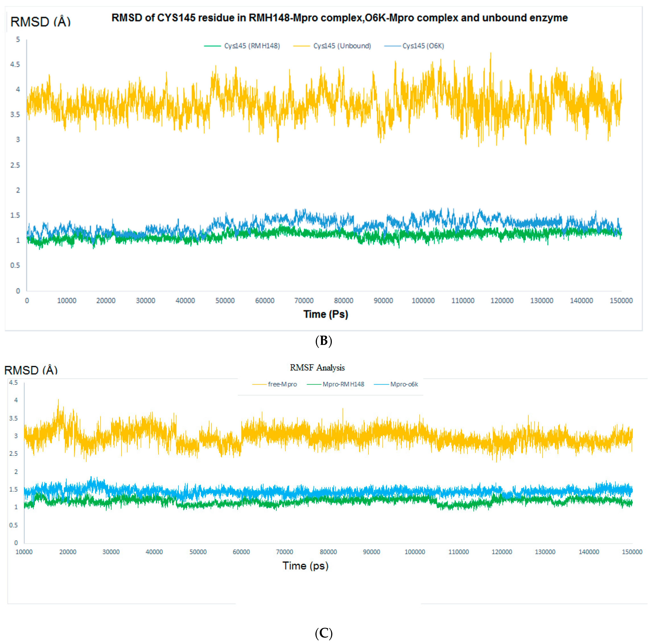Click the 70000 tick on top chart axis
This screenshot has width=656, height=644.
(x=304, y=301)
